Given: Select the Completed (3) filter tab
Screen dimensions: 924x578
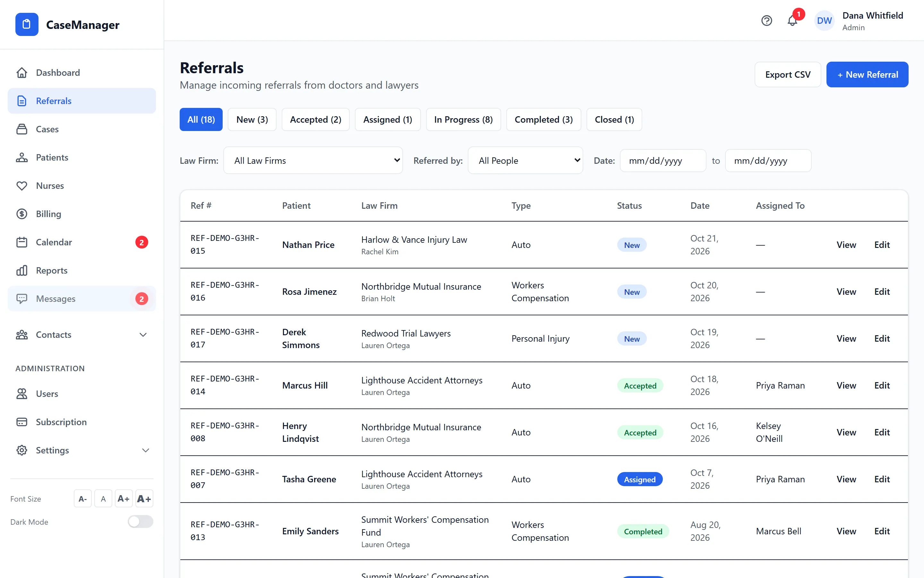Looking at the screenshot, I should [543, 120].
